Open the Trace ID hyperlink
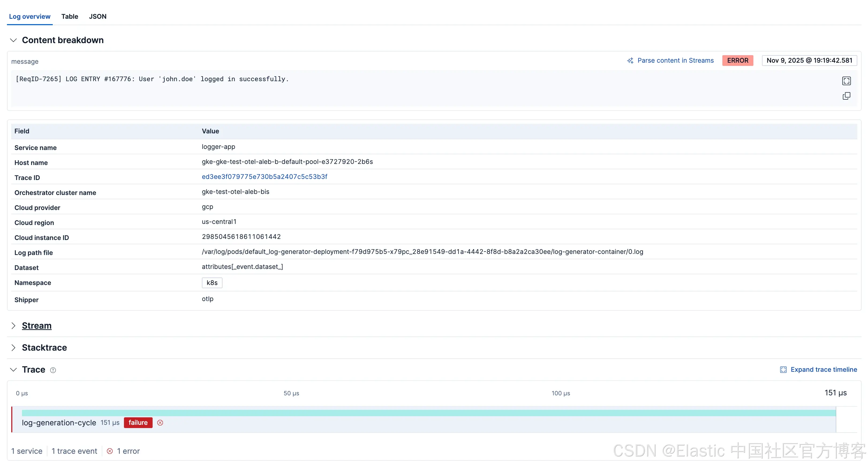 (x=265, y=177)
